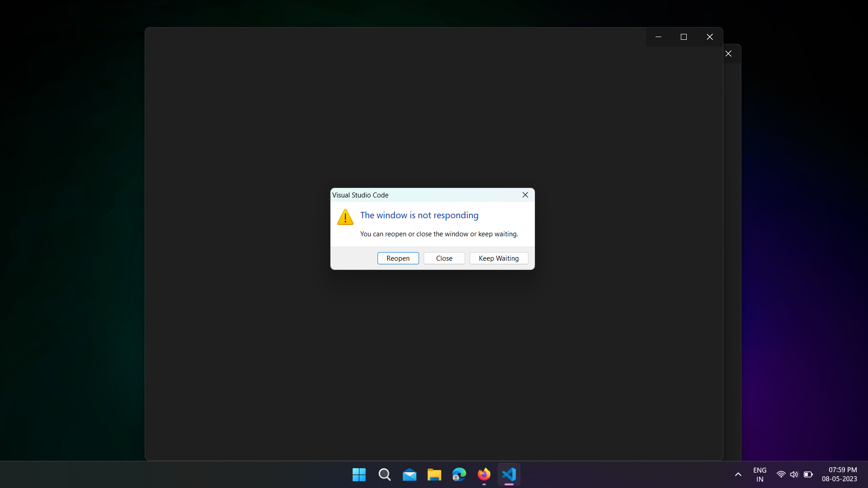The height and width of the screenshot is (488, 868).
Task: Check battery status in the system tray
Action: [x=808, y=474]
